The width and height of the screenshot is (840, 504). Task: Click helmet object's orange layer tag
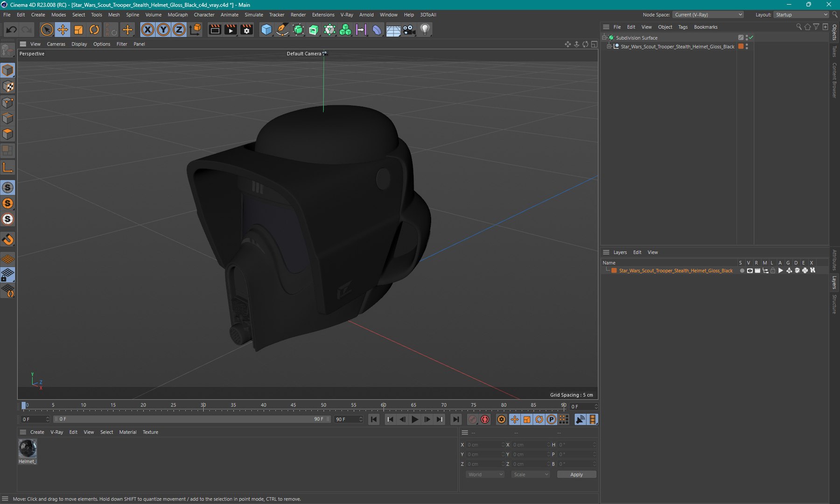[x=741, y=47]
